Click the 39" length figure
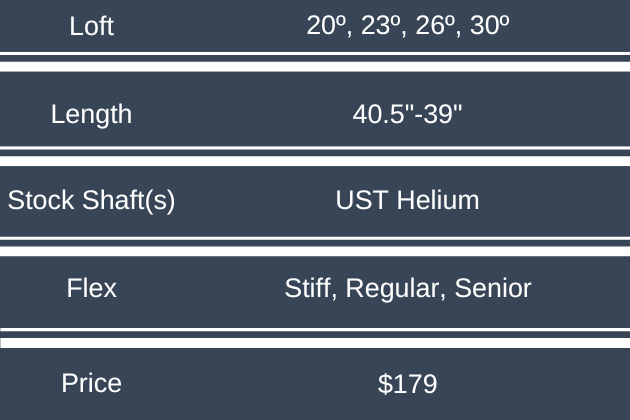This screenshot has width=630, height=420. click(x=441, y=114)
